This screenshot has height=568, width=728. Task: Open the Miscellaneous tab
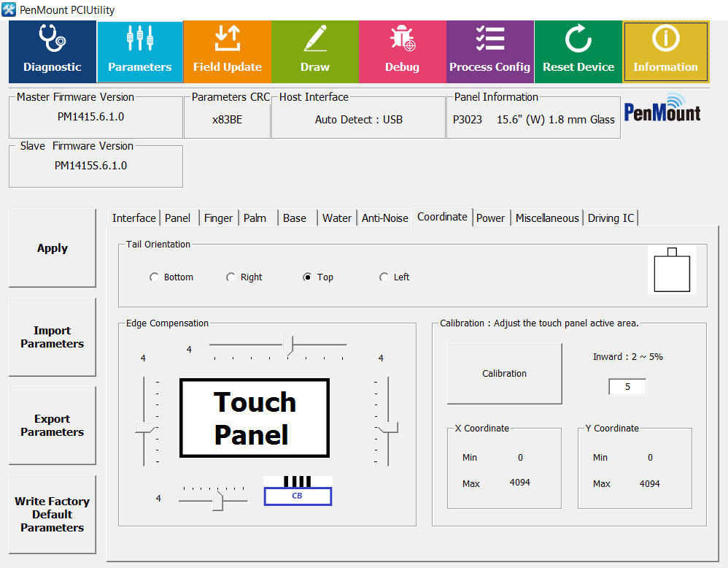coord(547,218)
